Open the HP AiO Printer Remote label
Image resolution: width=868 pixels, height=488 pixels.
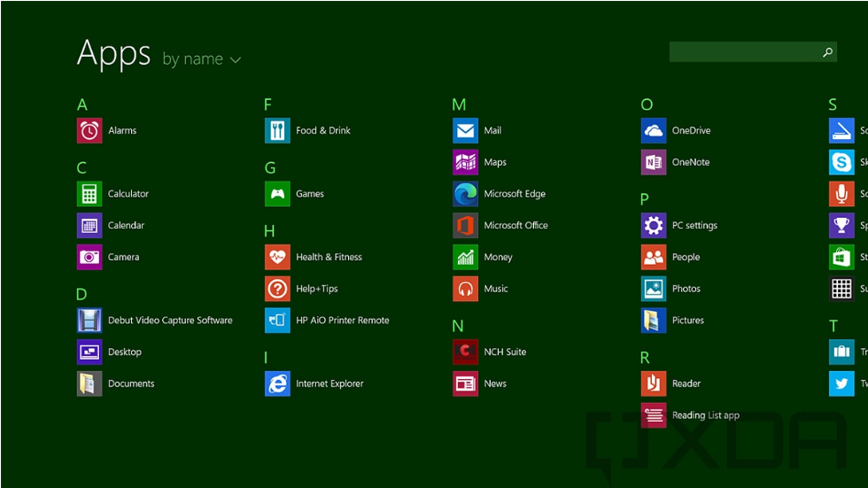[342, 321]
